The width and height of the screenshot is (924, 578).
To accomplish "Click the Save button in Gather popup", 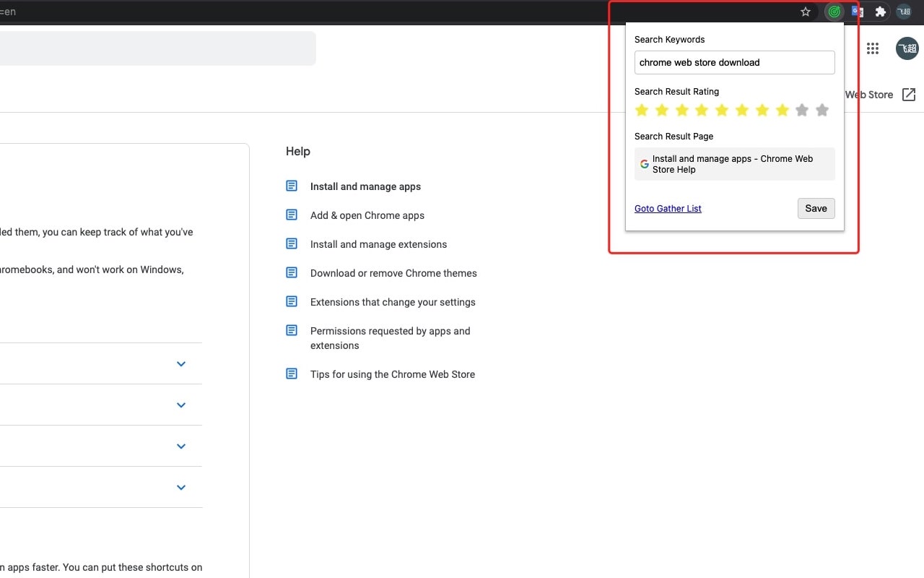I will coord(816,208).
